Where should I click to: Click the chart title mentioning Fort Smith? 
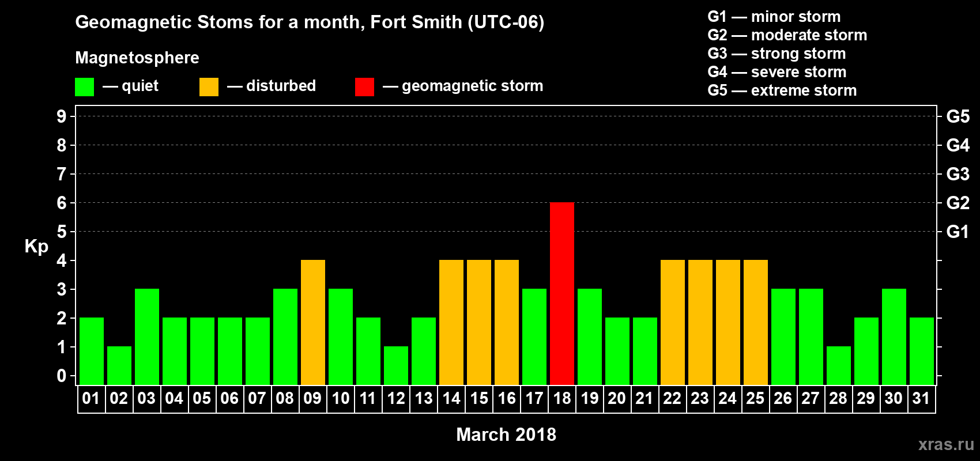310,22
